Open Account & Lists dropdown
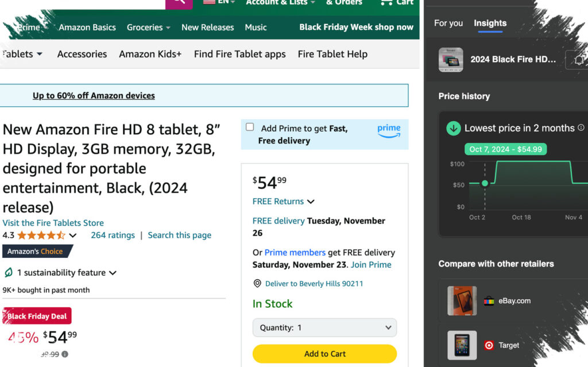 coord(280,3)
